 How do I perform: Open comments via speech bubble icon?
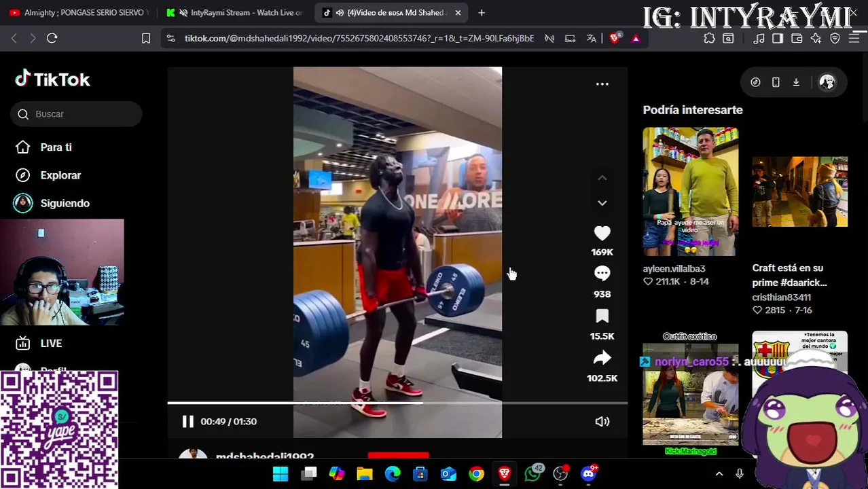click(602, 274)
